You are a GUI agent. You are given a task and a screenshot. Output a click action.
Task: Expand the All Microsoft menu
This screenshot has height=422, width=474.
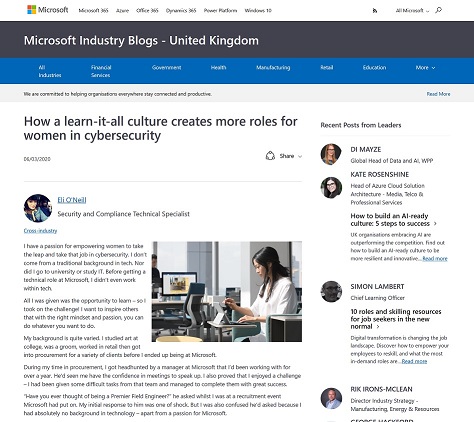click(412, 11)
